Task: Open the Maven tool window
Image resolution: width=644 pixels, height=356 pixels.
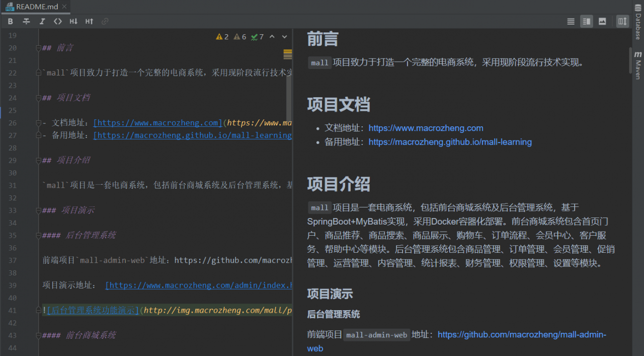Action: pyautogui.click(x=638, y=65)
